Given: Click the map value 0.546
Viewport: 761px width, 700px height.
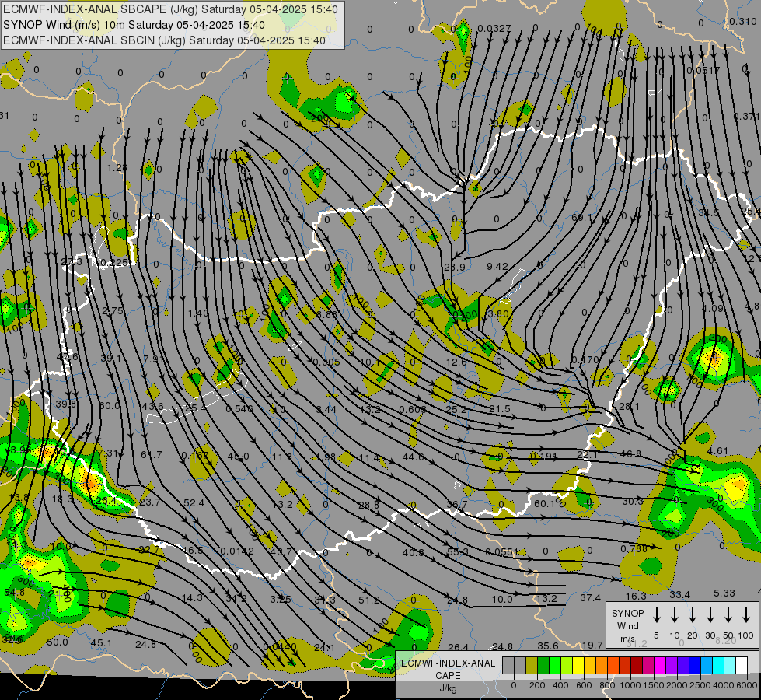Looking at the screenshot, I should pos(239,409).
